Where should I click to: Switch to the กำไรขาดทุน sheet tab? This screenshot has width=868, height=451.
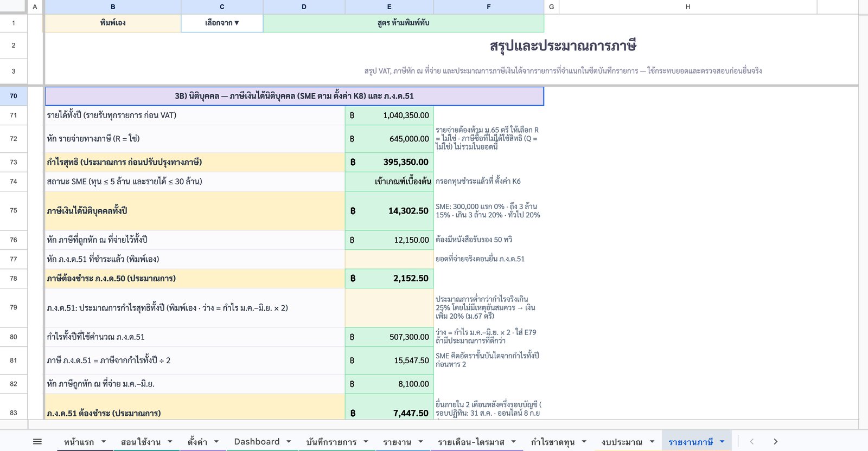click(x=553, y=442)
